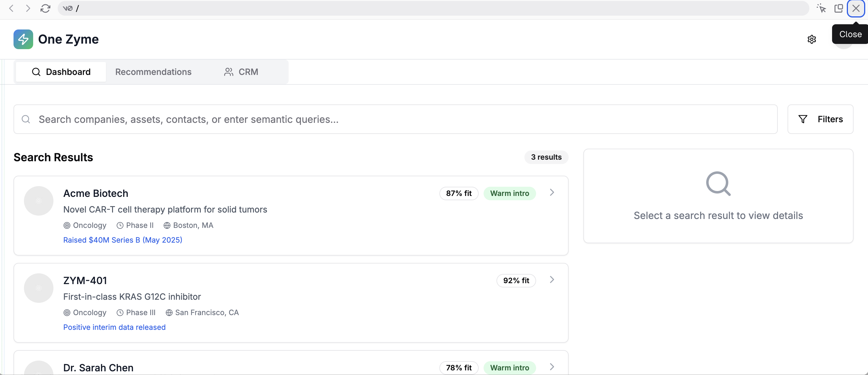Viewport: 868px width, 375px height.
Task: Click the 92% fit badge
Action: point(516,281)
